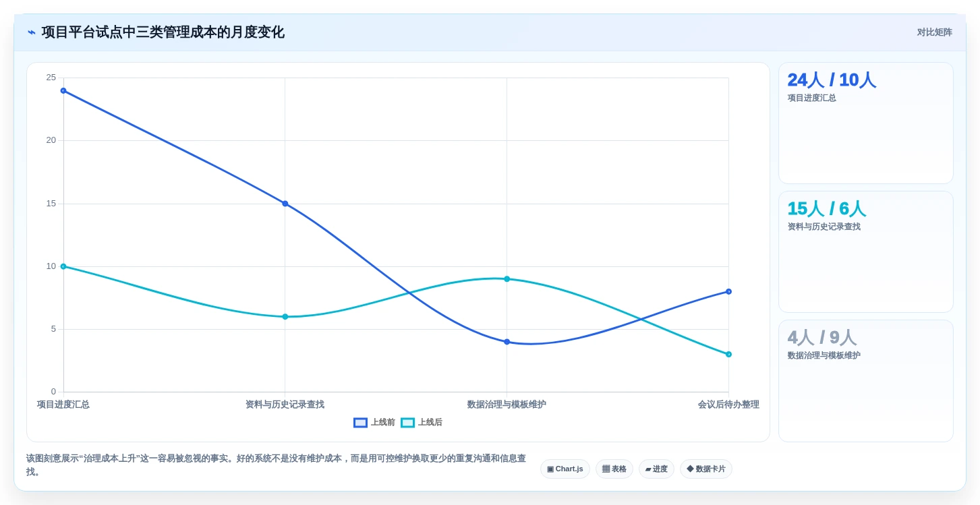Click the lightning icon beside the chart title

pos(32,32)
